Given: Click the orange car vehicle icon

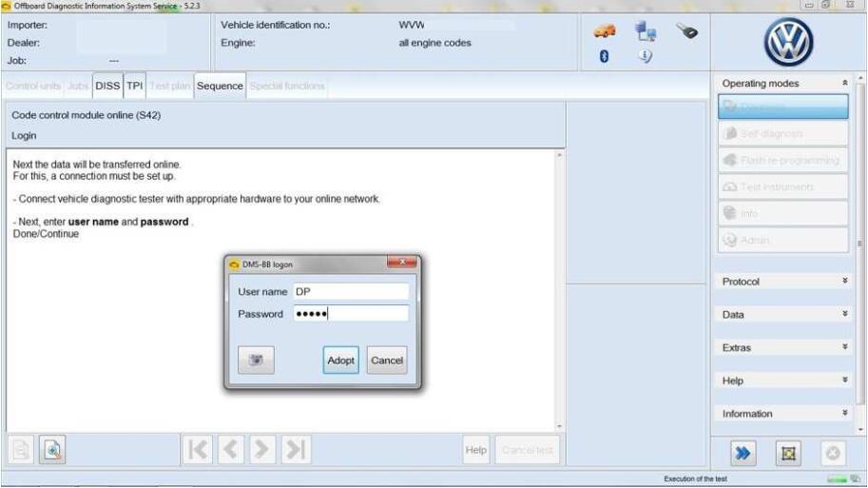Looking at the screenshot, I should 604,31.
